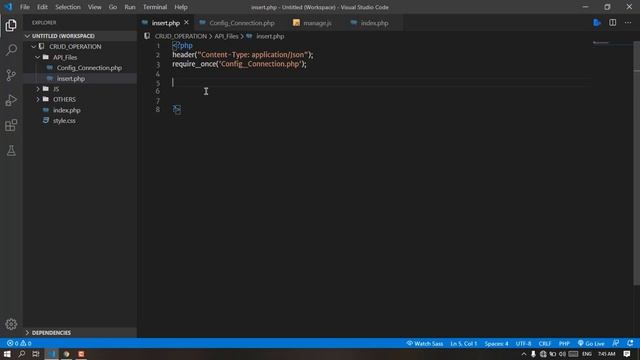Change end of line sequence CRLF
The height and width of the screenshot is (360, 640).
pos(544,343)
